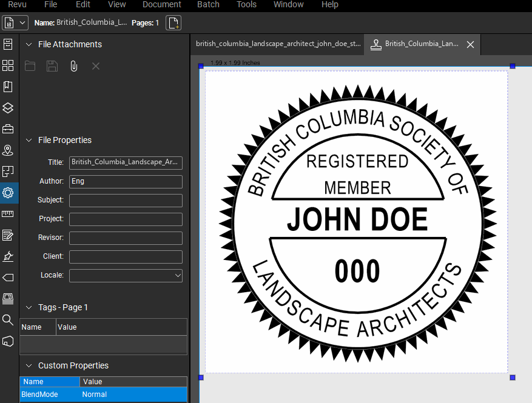This screenshot has height=403, width=532.
Task: Click the top-left blue resize handle
Action: click(201, 66)
